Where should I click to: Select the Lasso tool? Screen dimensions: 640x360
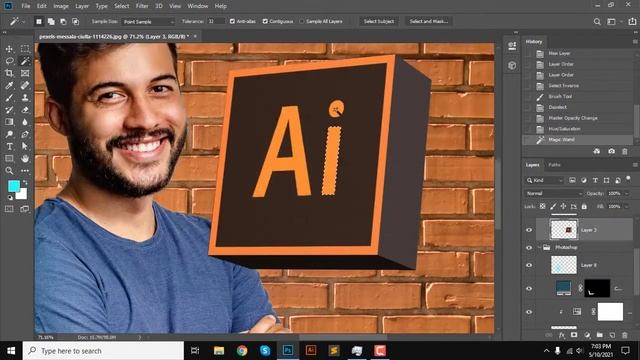click(x=9, y=61)
